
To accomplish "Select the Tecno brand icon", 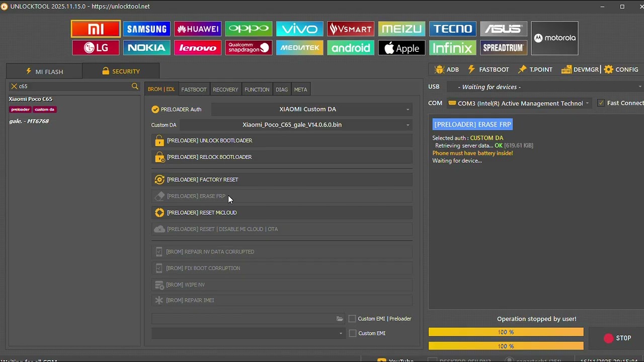I will tap(452, 29).
